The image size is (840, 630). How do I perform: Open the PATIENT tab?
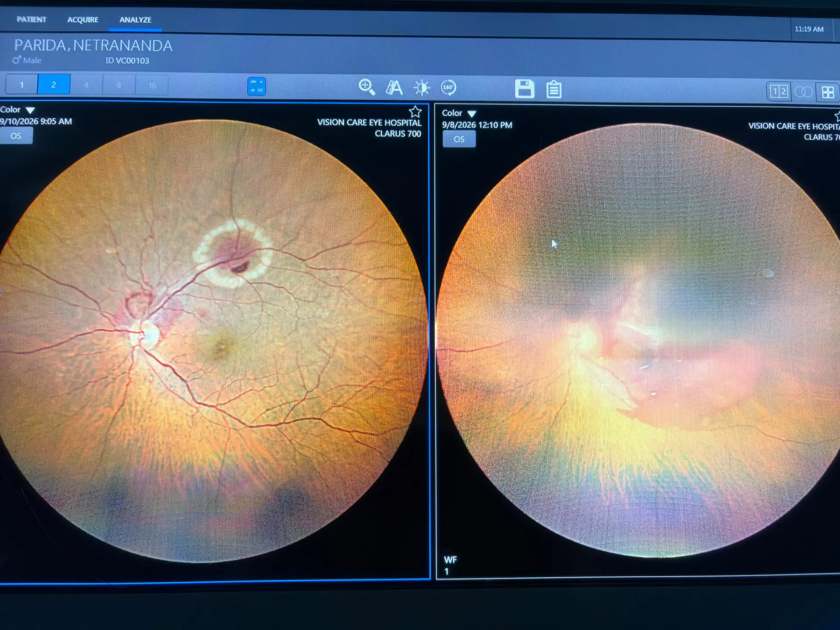tap(31, 19)
